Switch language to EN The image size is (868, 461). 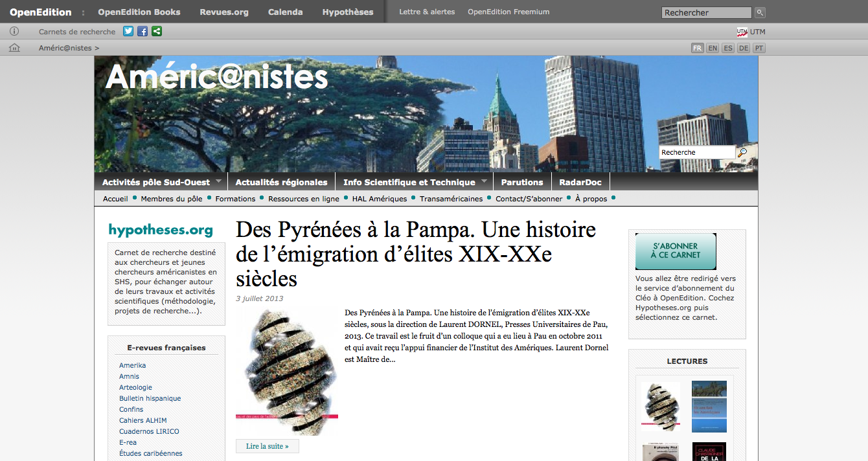[x=713, y=48]
